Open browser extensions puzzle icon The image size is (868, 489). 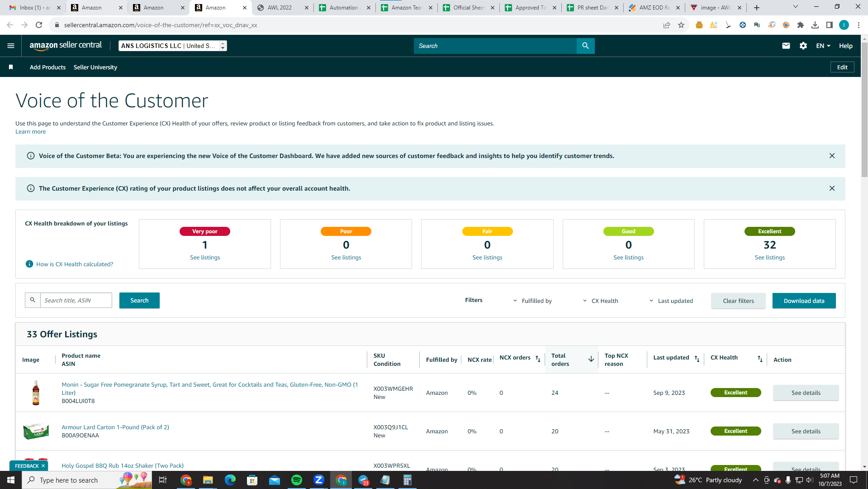[x=801, y=25]
